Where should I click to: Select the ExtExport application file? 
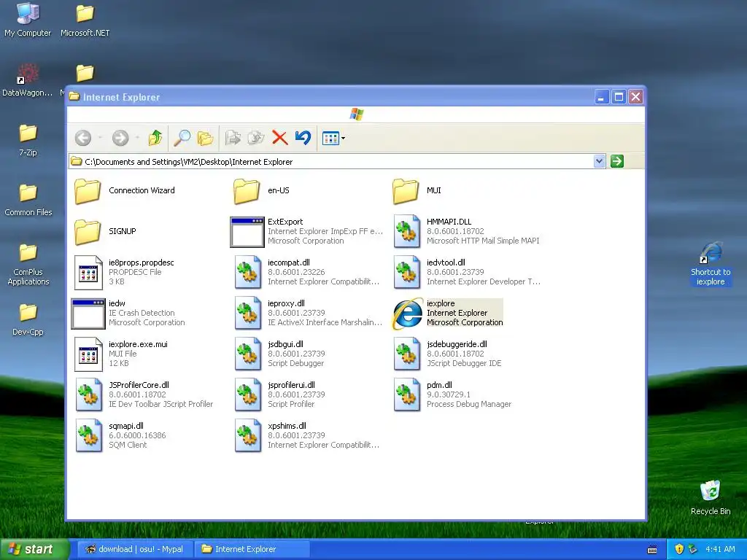tap(307, 231)
